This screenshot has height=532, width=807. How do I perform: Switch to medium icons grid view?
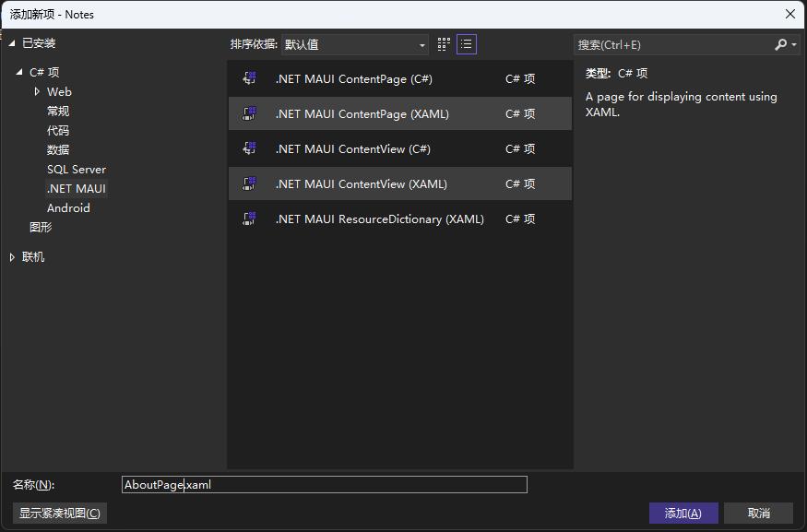pyautogui.click(x=444, y=44)
